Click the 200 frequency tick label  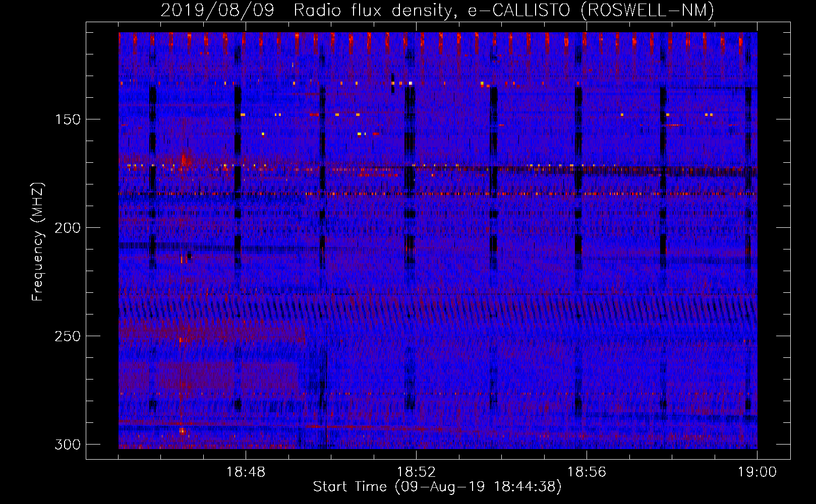tap(68, 228)
